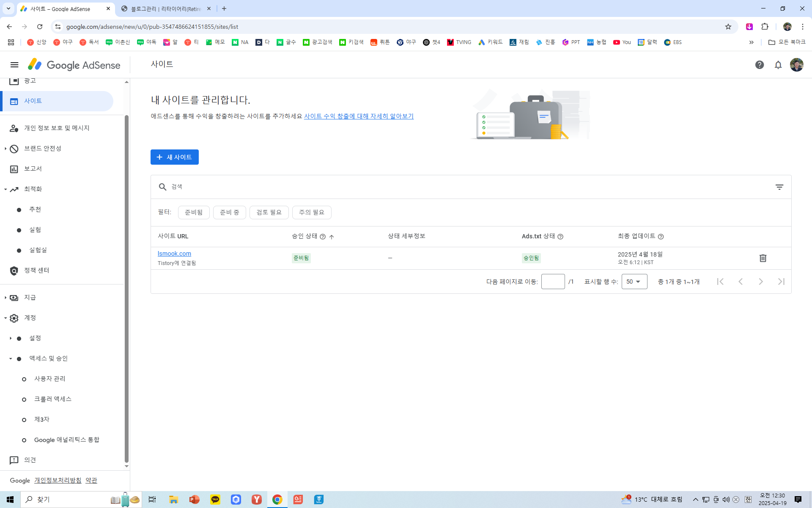The width and height of the screenshot is (812, 508).
Task: Delete the lsmook.com site with trash icon
Action: pos(763,258)
